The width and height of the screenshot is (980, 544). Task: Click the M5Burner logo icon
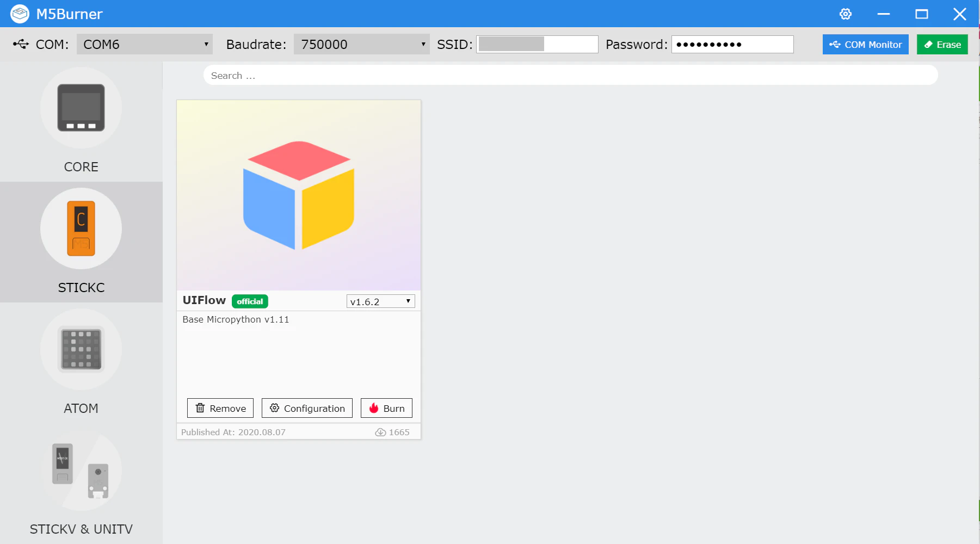click(20, 14)
